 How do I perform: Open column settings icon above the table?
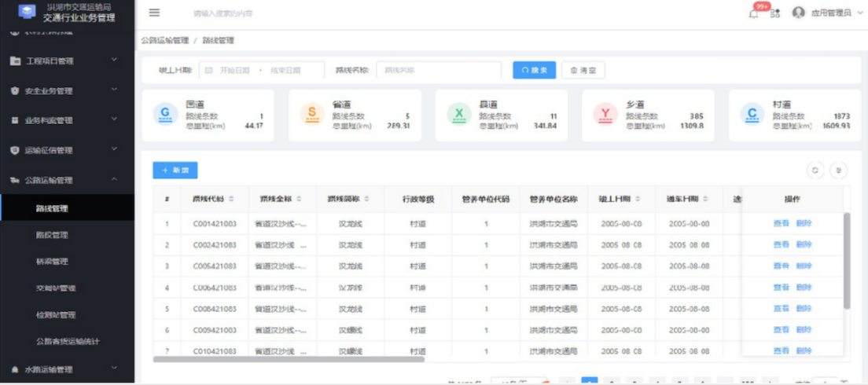pos(838,170)
